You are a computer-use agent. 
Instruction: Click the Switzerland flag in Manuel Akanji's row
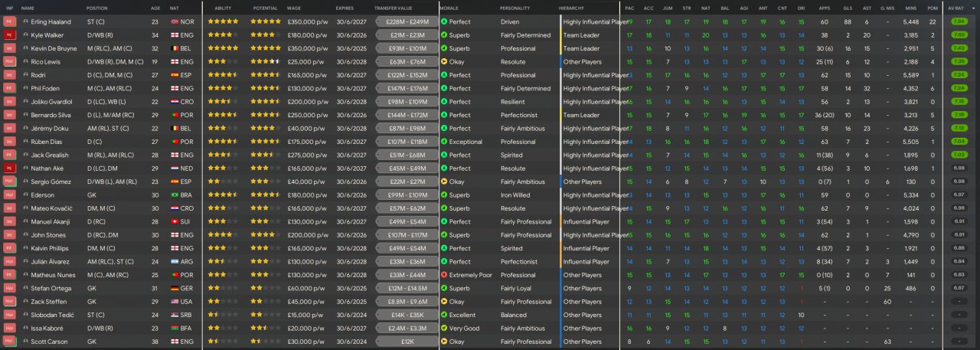click(175, 221)
